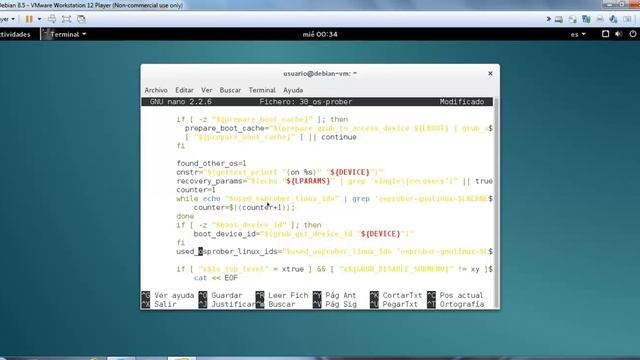Click the 'Fichero: 30_os-prober' header text

(306, 102)
